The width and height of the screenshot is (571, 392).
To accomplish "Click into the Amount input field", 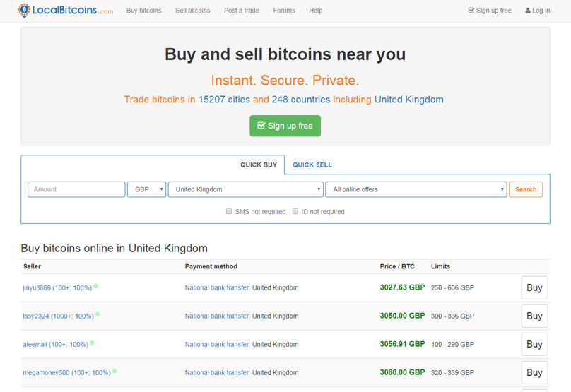I will tap(76, 189).
